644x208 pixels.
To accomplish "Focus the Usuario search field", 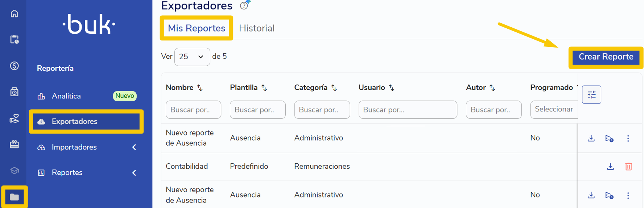I will [408, 110].
